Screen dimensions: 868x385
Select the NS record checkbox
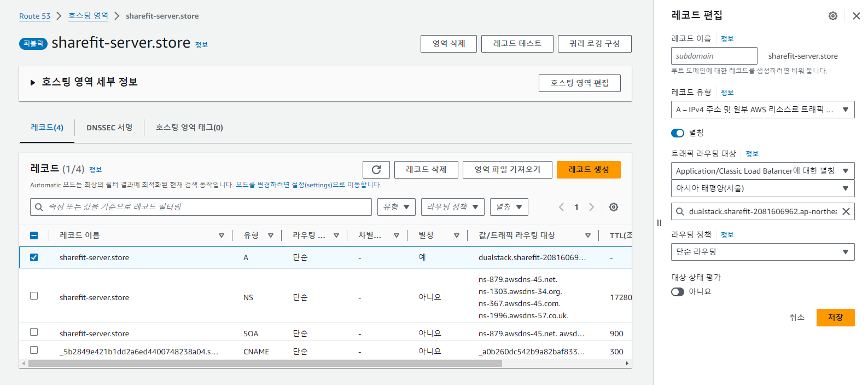pyautogui.click(x=34, y=296)
